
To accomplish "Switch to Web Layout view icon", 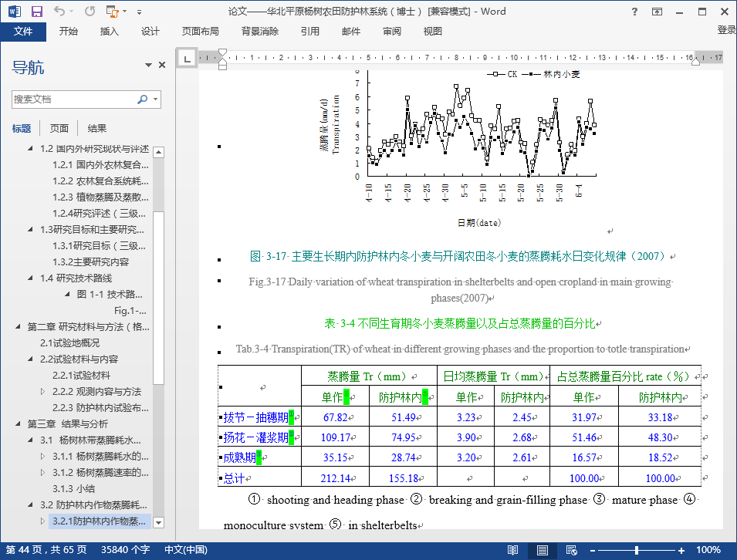I will click(x=572, y=550).
